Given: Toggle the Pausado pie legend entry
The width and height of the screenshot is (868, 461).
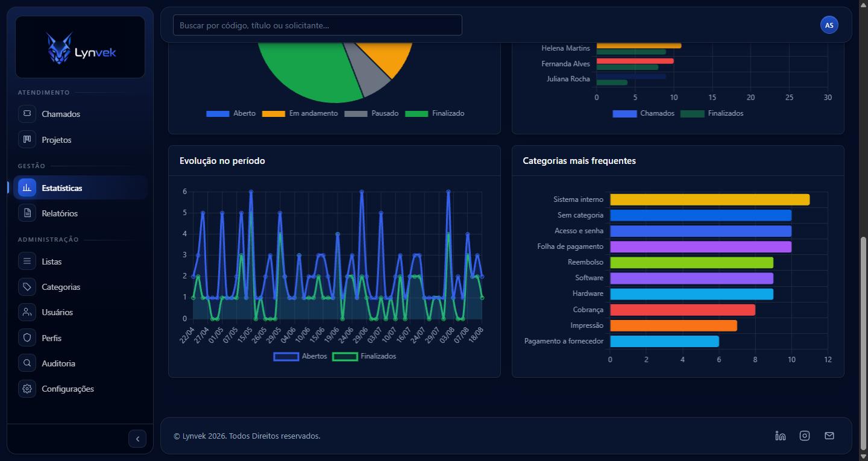Looking at the screenshot, I should (x=371, y=113).
